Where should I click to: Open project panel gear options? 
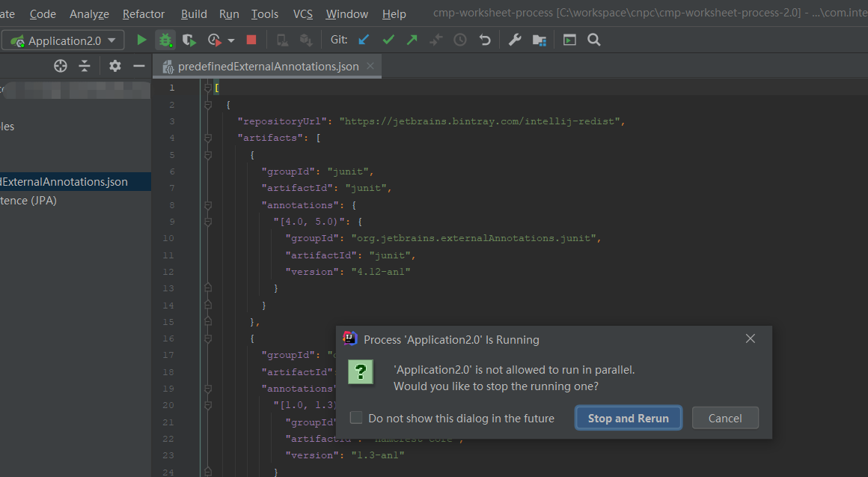[114, 67]
